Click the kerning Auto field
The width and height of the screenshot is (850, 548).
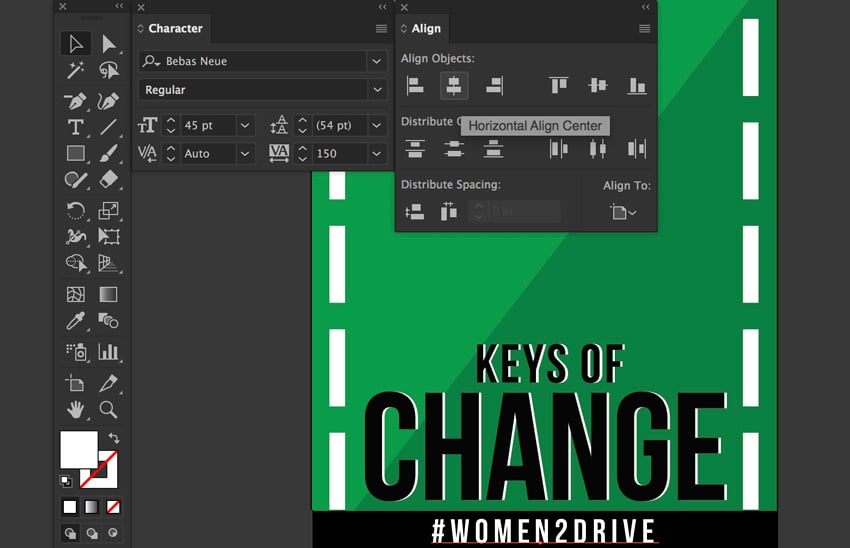tap(208, 153)
